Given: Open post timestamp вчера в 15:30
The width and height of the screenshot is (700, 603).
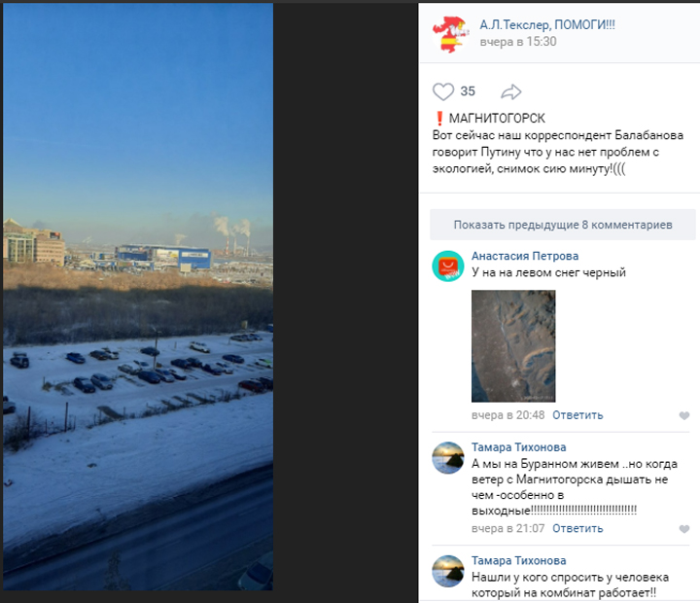Looking at the screenshot, I should coord(518,42).
